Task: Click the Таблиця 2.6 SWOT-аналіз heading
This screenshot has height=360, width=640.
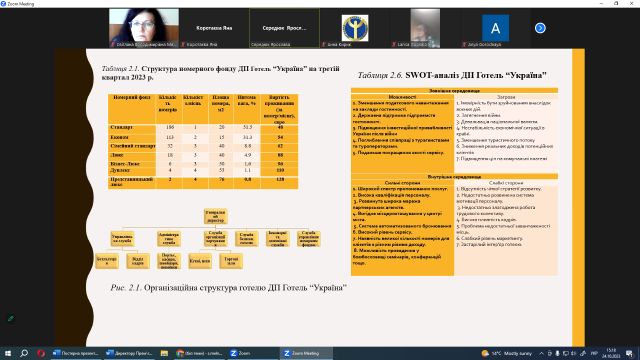Action: pos(452,76)
